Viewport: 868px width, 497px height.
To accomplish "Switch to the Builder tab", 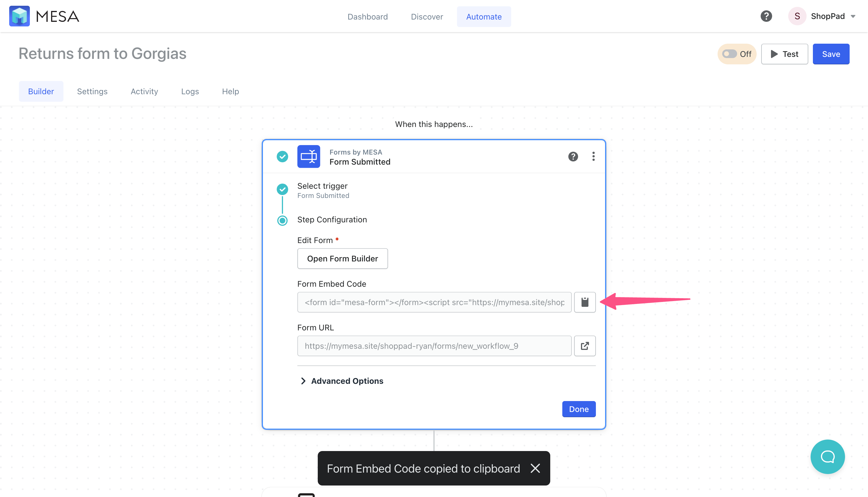I will [41, 91].
